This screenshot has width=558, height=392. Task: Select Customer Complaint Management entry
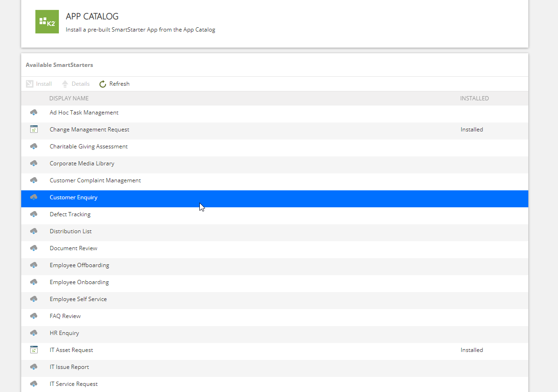275,182
